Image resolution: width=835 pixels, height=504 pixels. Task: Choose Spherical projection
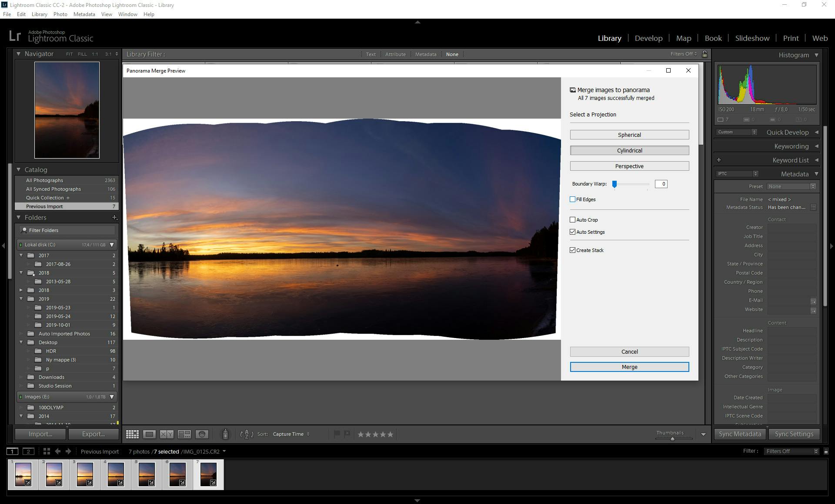pyautogui.click(x=629, y=135)
